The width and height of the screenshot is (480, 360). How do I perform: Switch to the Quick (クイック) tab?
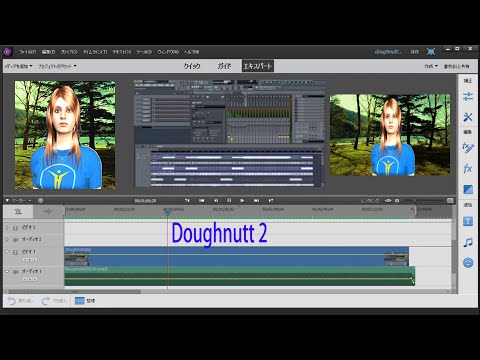tap(192, 66)
